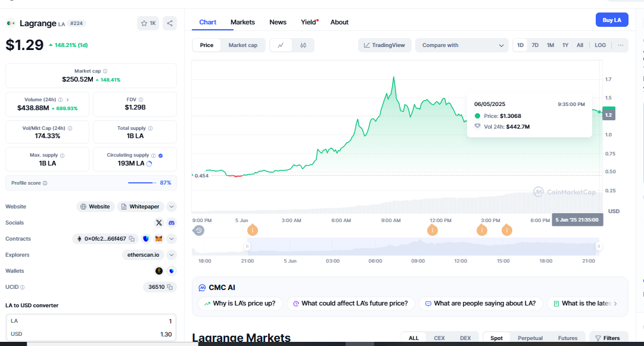The image size is (644, 346).
Task: Click the USD converter input field
Action: (91, 334)
